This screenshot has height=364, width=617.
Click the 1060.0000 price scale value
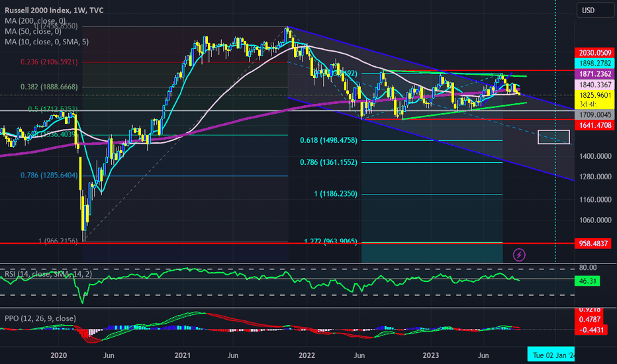595,220
